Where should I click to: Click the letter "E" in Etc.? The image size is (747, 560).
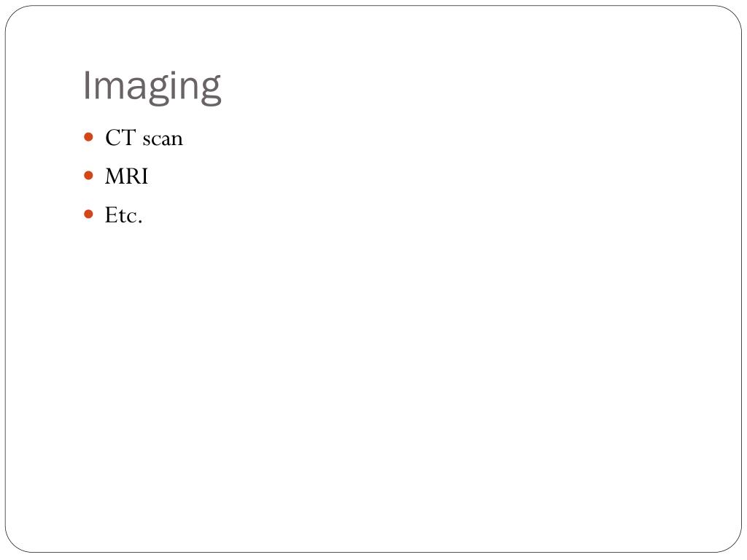(x=111, y=215)
